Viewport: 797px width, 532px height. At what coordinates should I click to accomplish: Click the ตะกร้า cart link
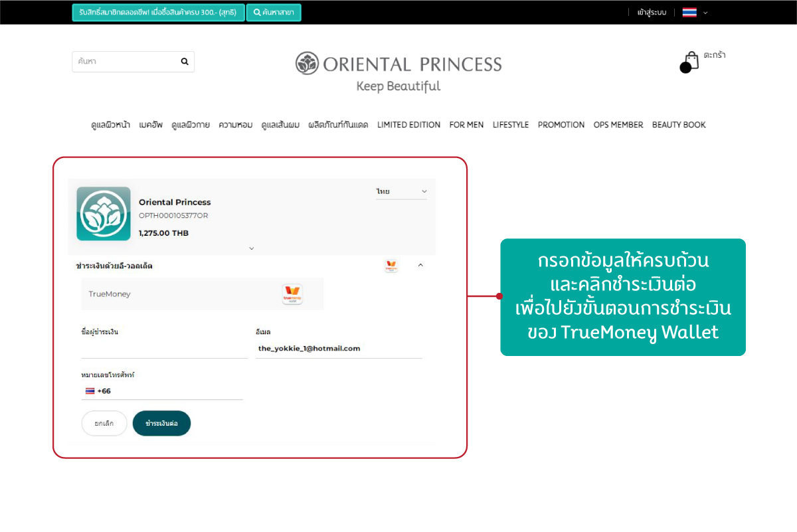pyautogui.click(x=715, y=55)
